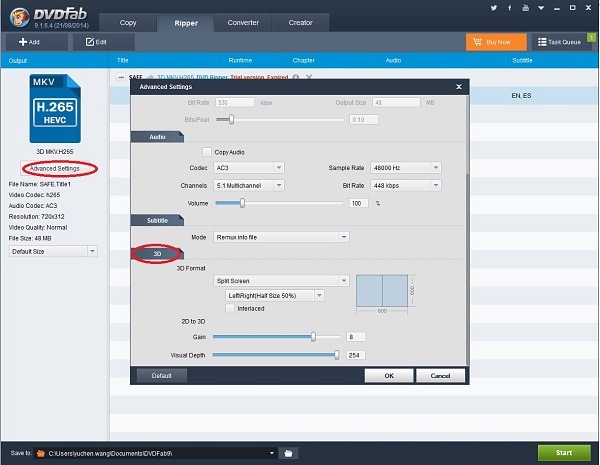This screenshot has width=600, height=465.
Task: Open the Sample Rate 48000 Hz dropdown
Action: pyautogui.click(x=406, y=168)
